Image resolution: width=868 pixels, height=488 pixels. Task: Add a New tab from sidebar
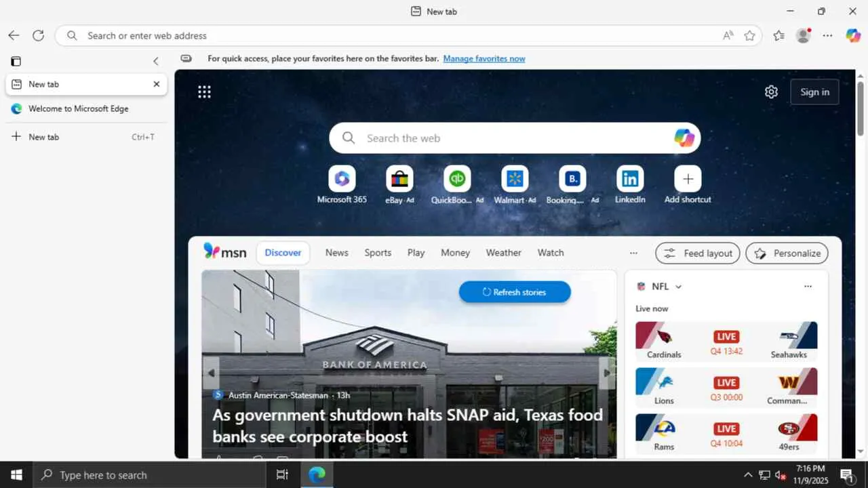pos(86,137)
